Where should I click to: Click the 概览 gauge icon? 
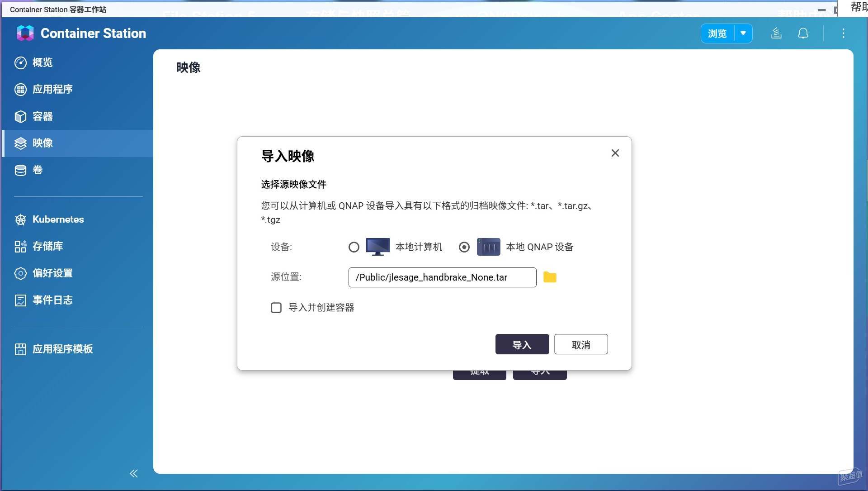coord(20,62)
